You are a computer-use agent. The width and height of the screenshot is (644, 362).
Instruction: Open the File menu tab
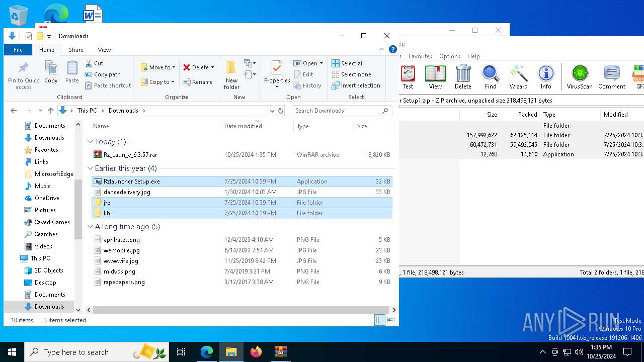point(18,50)
